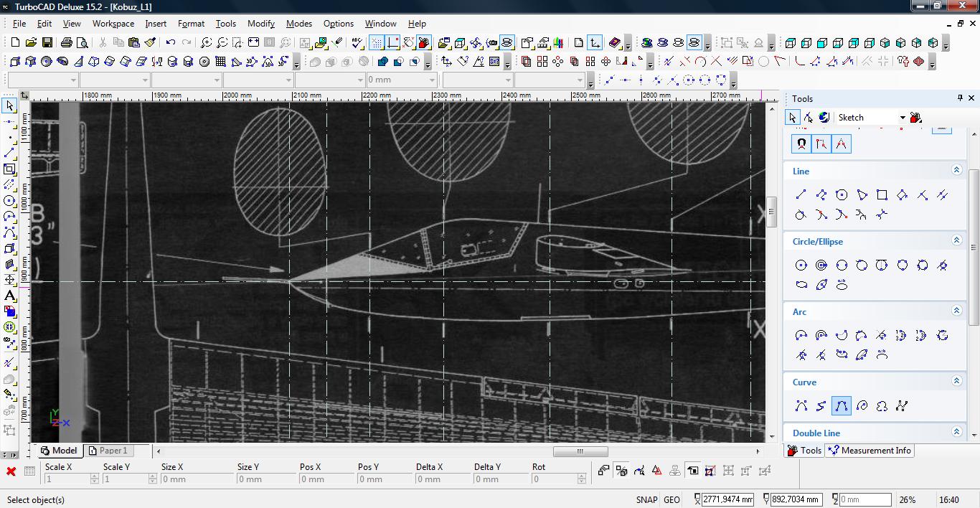
Task: Click the Fillet tool icon
Action: (800, 62)
